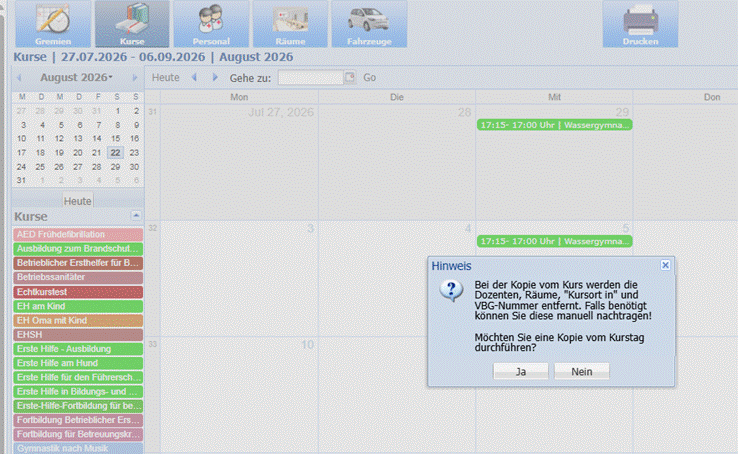This screenshot has width=738, height=454.
Task: Open the July 29 Wassergymnastik event
Action: (554, 125)
